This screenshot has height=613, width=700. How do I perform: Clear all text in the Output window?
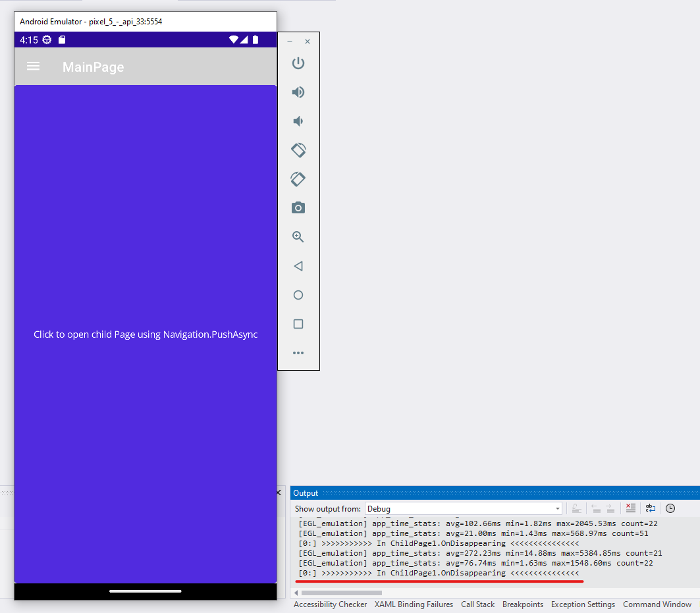(x=630, y=508)
